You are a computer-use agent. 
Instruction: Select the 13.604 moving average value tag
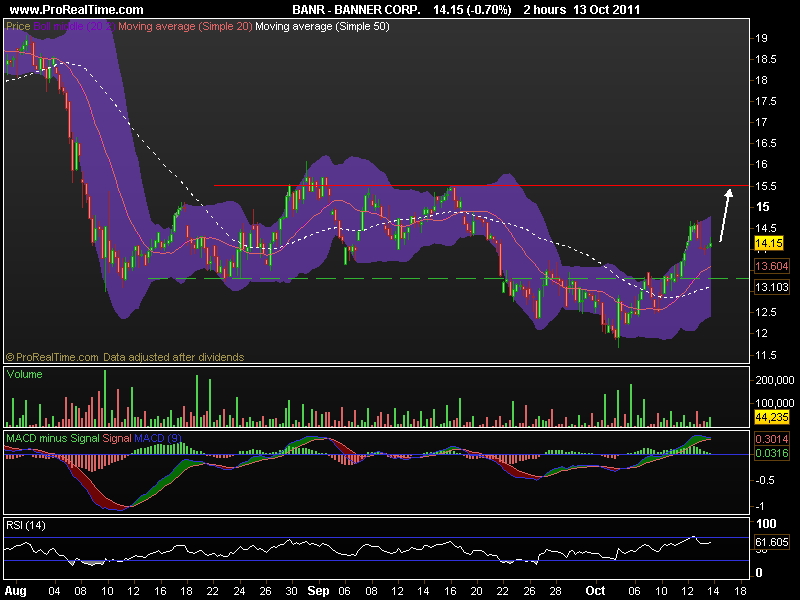click(771, 266)
